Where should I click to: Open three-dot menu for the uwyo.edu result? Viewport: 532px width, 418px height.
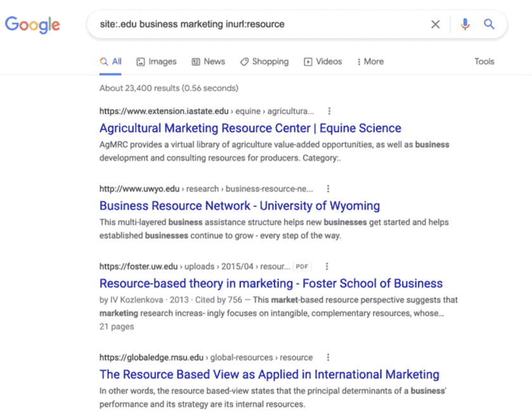click(328, 189)
